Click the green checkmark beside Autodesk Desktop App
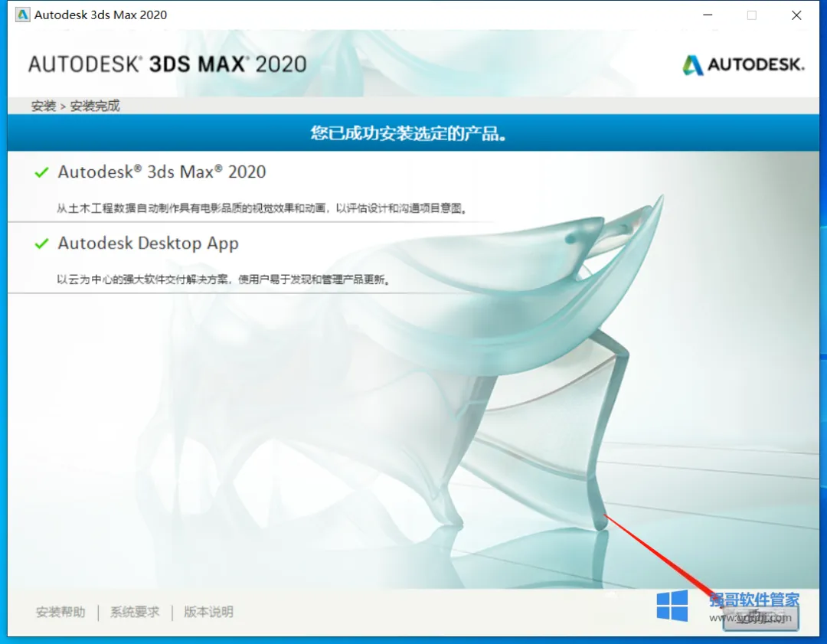 click(41, 244)
